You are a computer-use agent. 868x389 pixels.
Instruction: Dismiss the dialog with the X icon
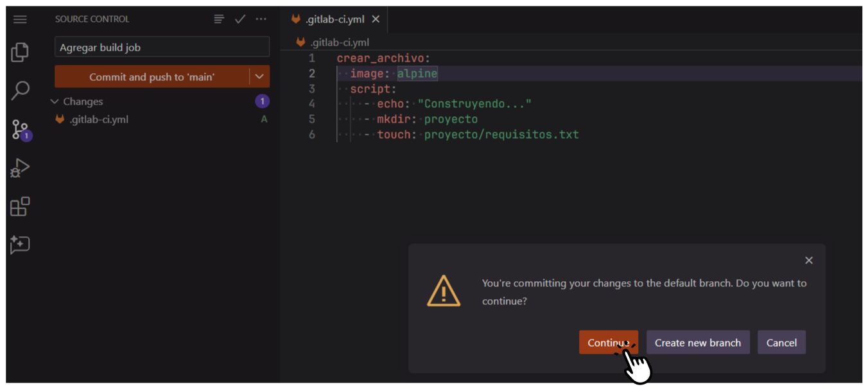pyautogui.click(x=808, y=260)
